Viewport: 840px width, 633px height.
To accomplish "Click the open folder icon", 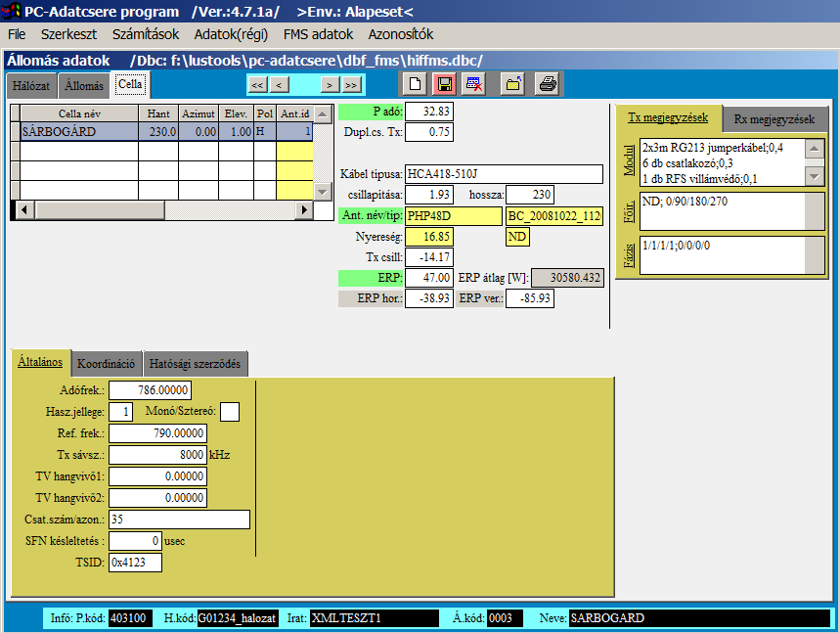I will [512, 84].
